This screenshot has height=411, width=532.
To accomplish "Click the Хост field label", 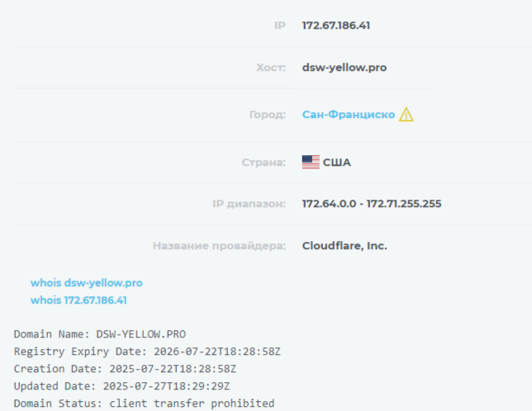I will (270, 68).
